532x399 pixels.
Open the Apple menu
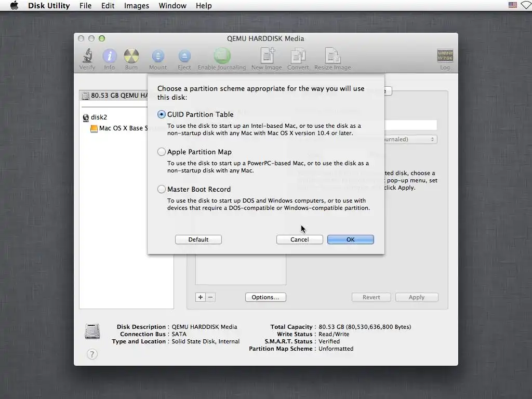pos(14,6)
